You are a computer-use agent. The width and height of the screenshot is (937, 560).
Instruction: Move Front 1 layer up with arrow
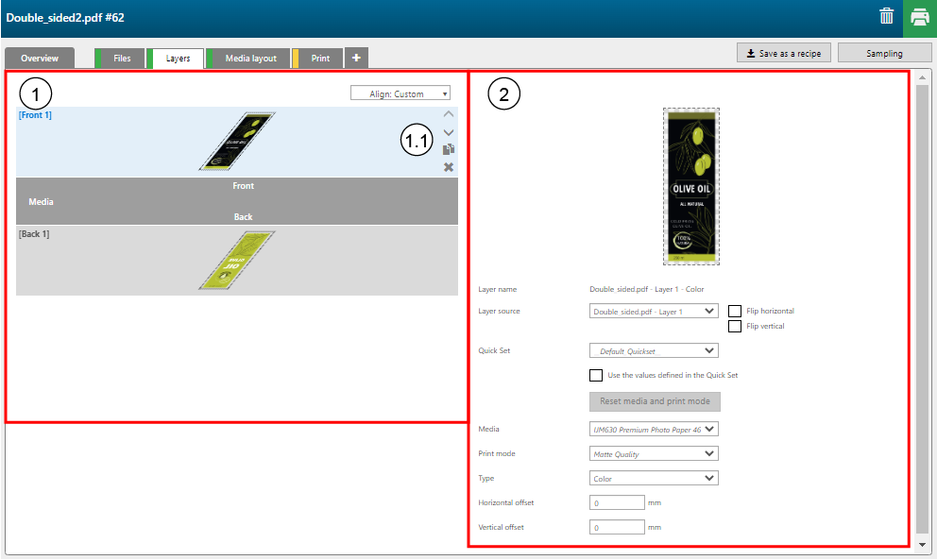click(x=449, y=114)
